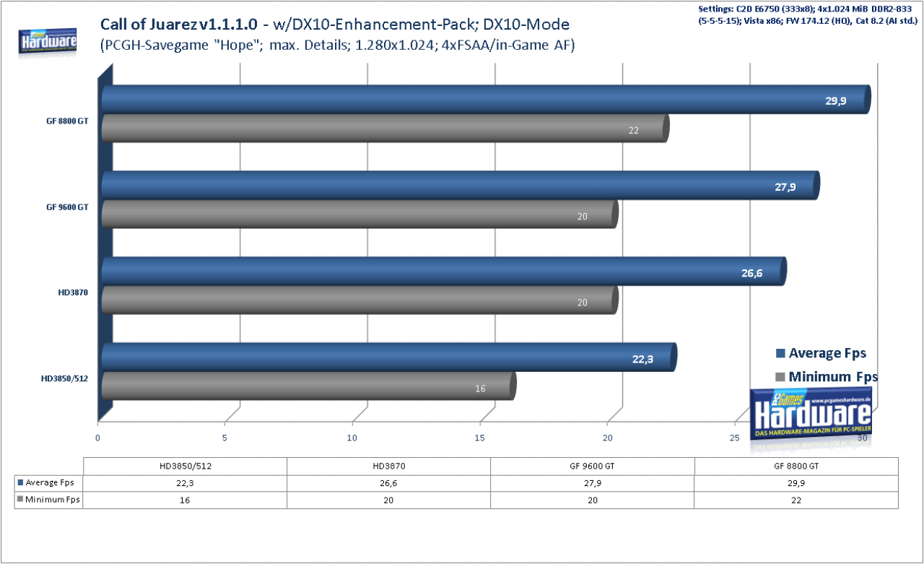This screenshot has height=564, width=924.
Task: Select the subtitle line starting with "(PCGH-Savegame"
Action: tap(337, 46)
